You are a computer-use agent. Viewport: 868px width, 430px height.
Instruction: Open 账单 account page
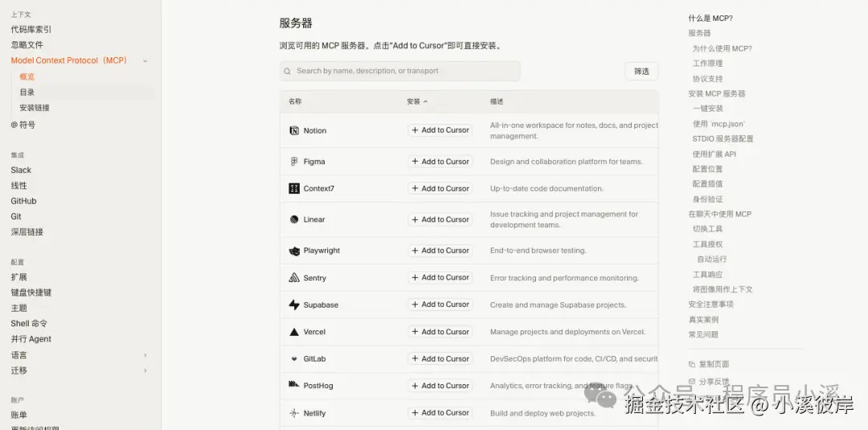(18, 415)
